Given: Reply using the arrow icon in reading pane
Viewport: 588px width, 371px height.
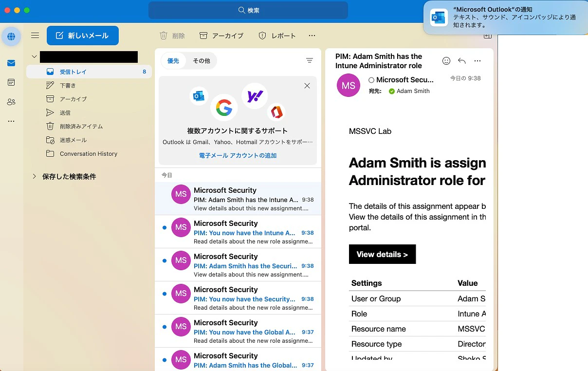Looking at the screenshot, I should tap(462, 61).
